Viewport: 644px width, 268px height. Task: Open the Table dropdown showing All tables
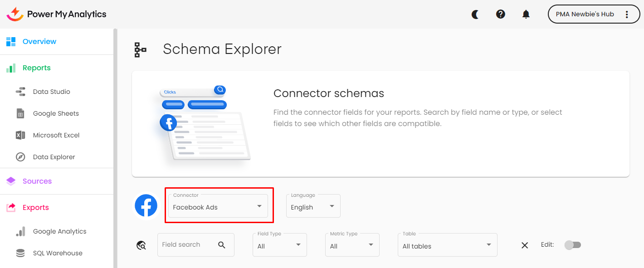pyautogui.click(x=447, y=246)
